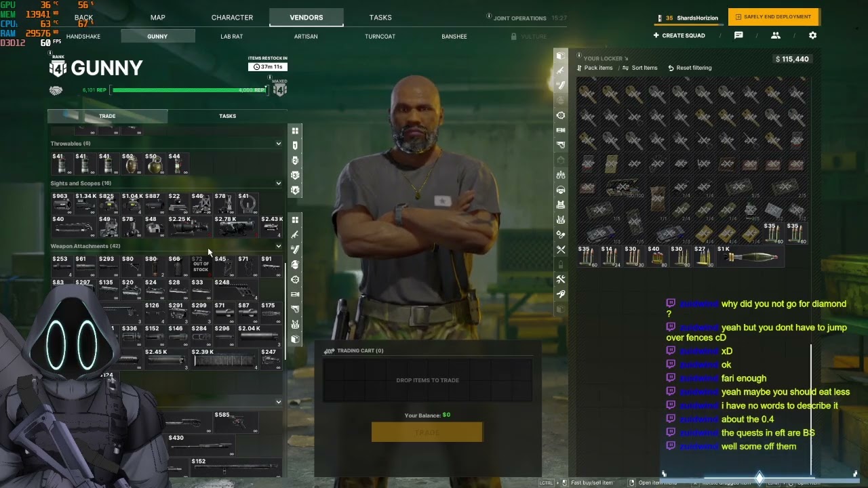Open the settings gear
This screenshot has height=488, width=868.
point(812,35)
